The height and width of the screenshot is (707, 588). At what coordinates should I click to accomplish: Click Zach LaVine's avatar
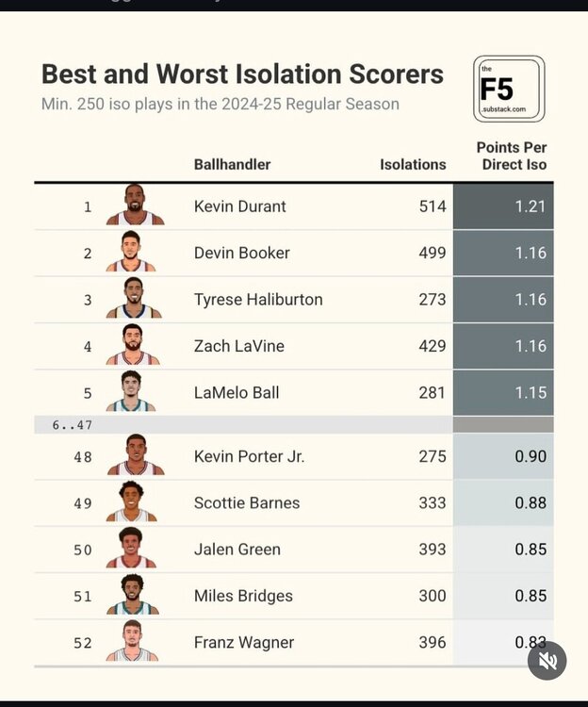tap(133, 345)
